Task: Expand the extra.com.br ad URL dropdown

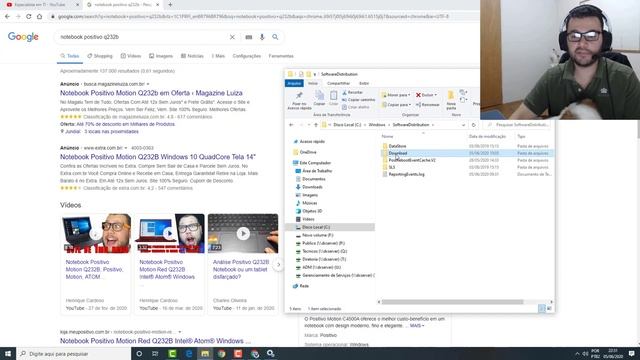Action: (x=126, y=148)
